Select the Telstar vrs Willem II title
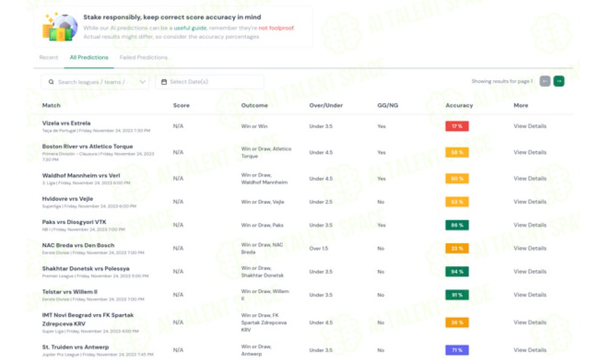This screenshot has height=364, width=607. click(70, 292)
